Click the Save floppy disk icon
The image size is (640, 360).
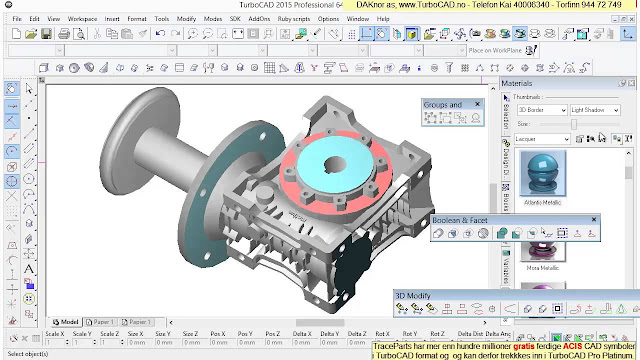(x=46, y=34)
